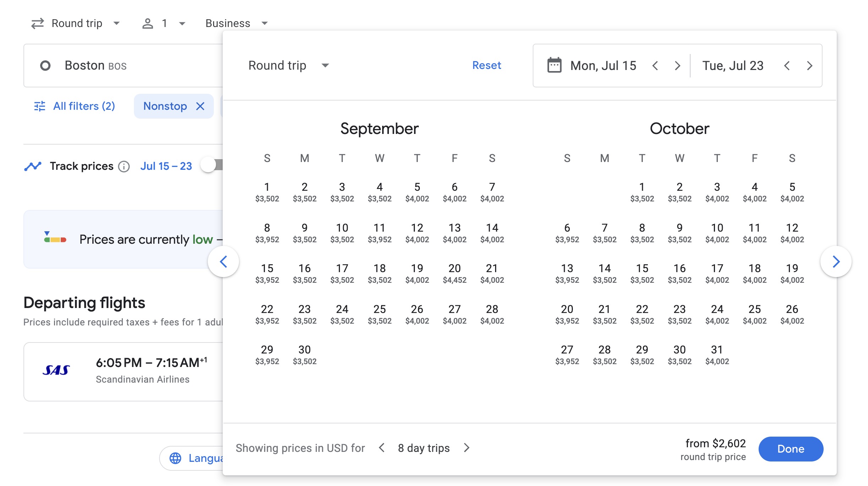Open the calendar icon beside Mon, Jul 15

tap(554, 65)
